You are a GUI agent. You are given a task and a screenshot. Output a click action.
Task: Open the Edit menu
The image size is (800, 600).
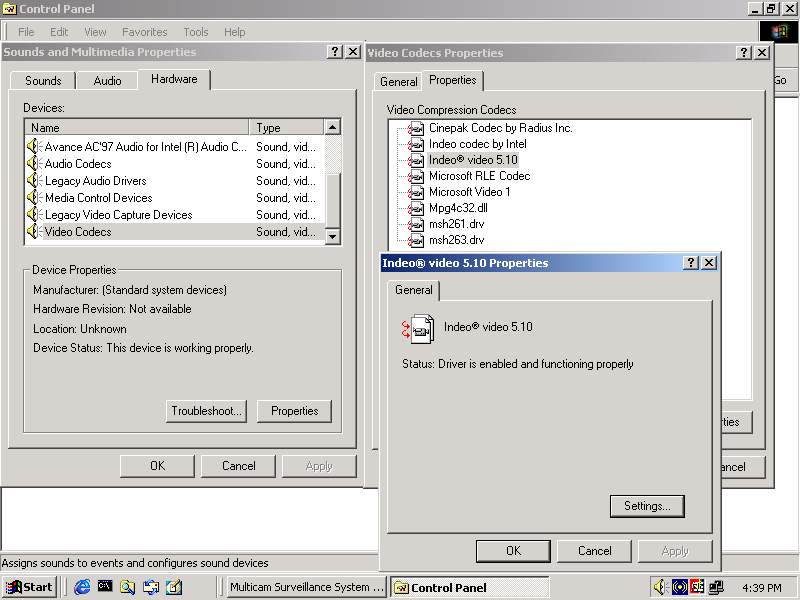pos(59,32)
